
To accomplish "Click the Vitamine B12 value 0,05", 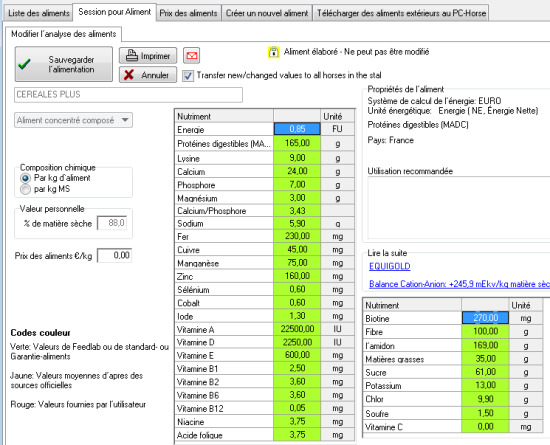I will pos(297,408).
